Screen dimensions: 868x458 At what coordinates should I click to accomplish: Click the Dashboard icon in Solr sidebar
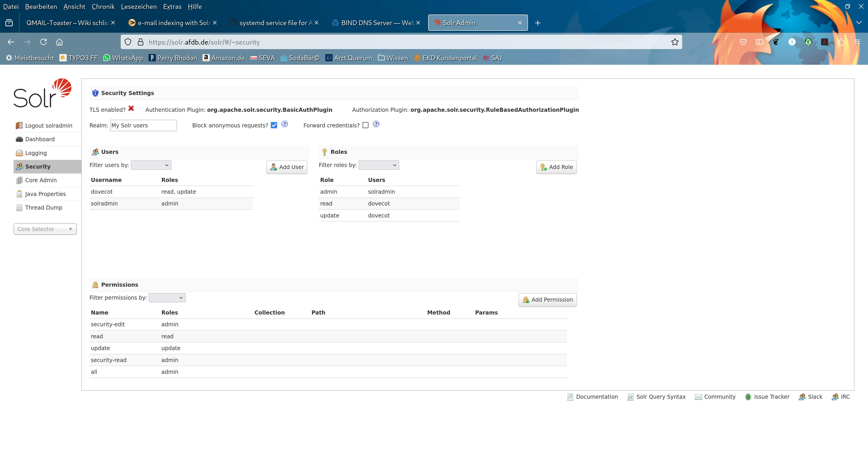(x=19, y=139)
